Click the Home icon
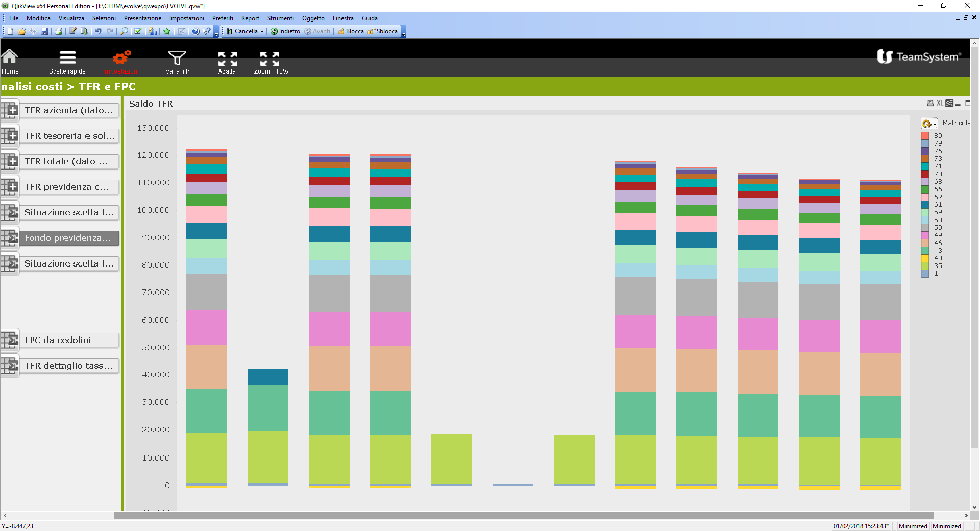The height and width of the screenshot is (531, 980). (10, 57)
